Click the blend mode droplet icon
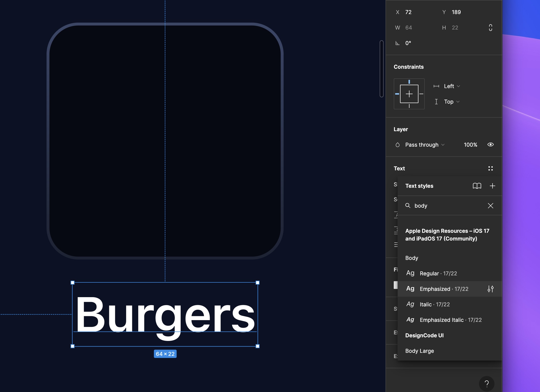The width and height of the screenshot is (540, 392). [397, 145]
